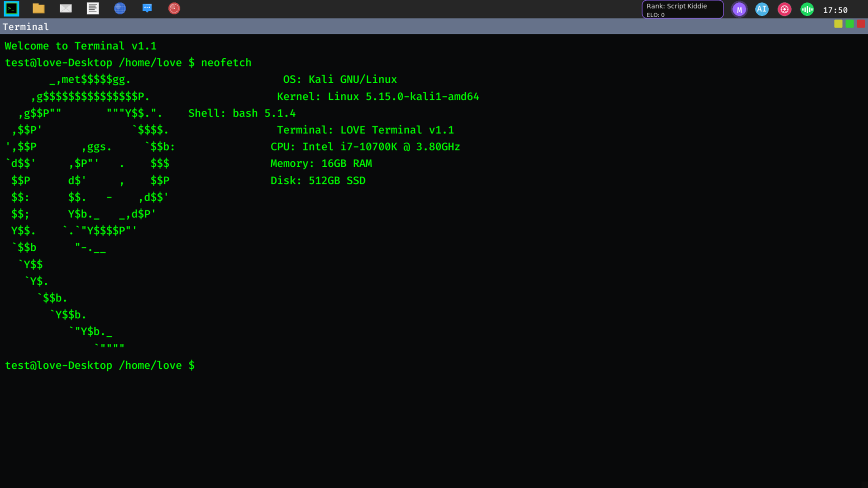Open the purple M profile icon
868x488 pixels.
click(x=739, y=9)
